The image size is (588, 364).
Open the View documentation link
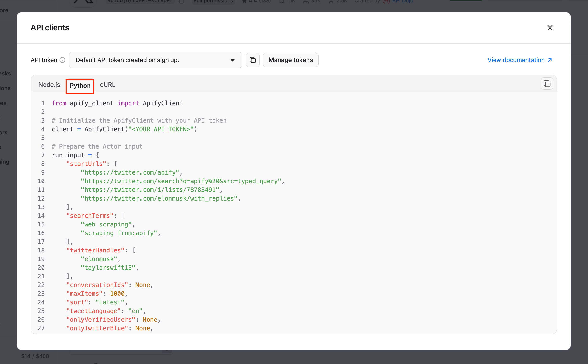(x=520, y=60)
